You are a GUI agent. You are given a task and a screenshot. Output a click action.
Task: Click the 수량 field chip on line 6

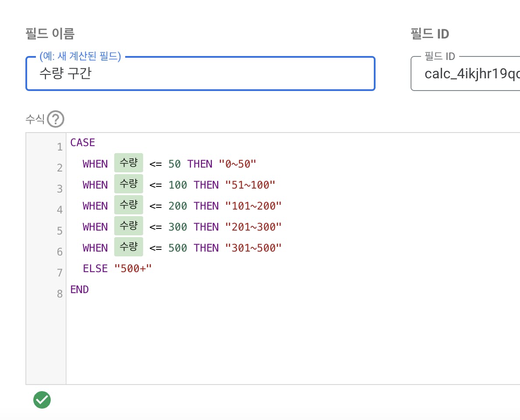click(x=129, y=248)
